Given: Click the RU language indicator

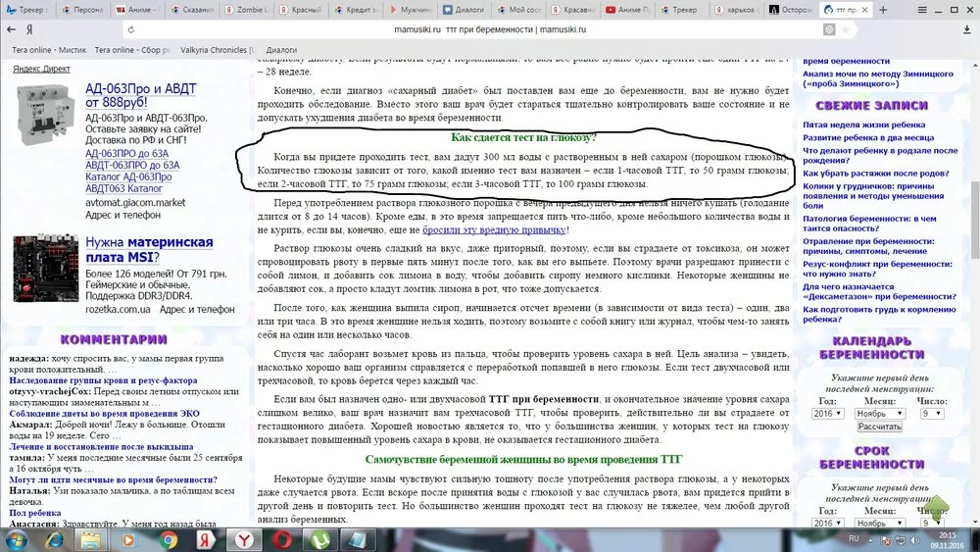Looking at the screenshot, I should (854, 538).
